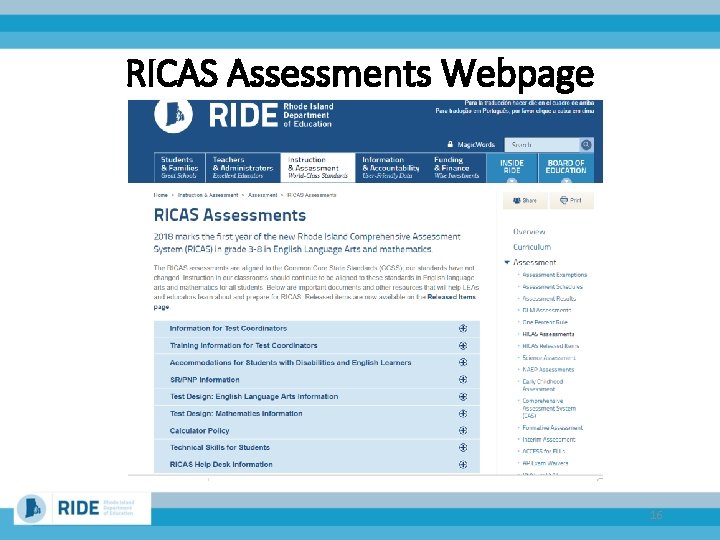
Task: Open RICAS Assessments sidebar link
Action: tap(548, 334)
